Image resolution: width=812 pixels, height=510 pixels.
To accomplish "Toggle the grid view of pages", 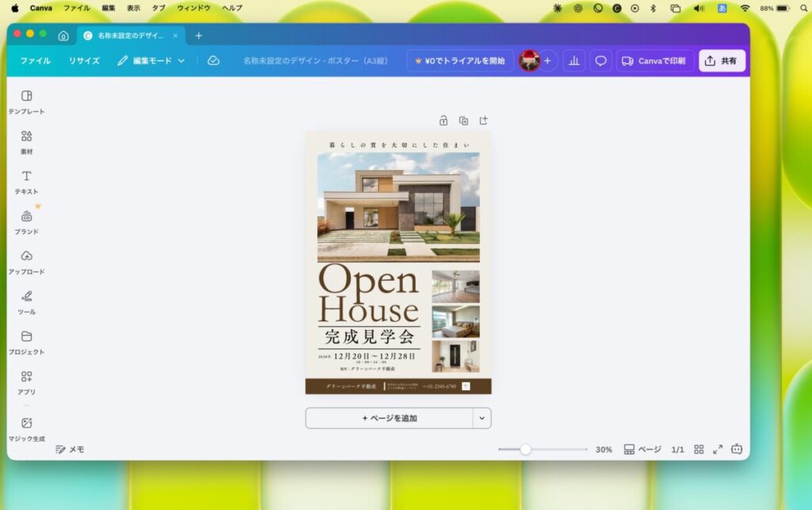I will click(699, 449).
